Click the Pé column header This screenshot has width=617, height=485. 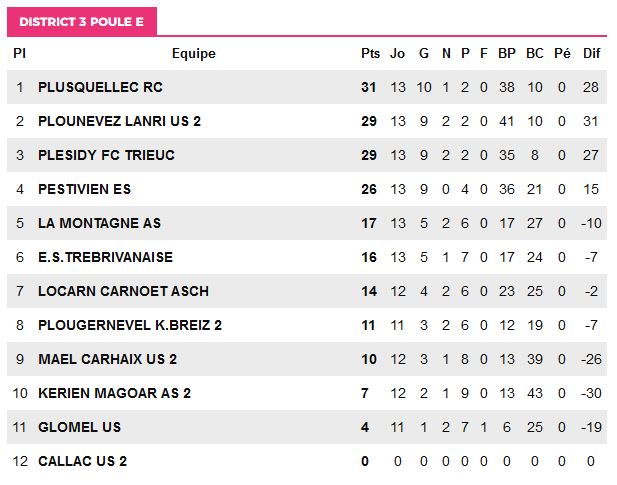(562, 53)
